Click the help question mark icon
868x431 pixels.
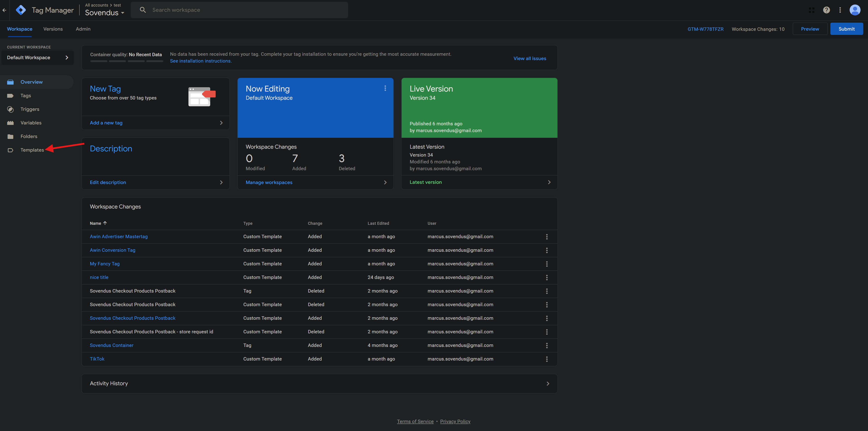click(x=826, y=10)
